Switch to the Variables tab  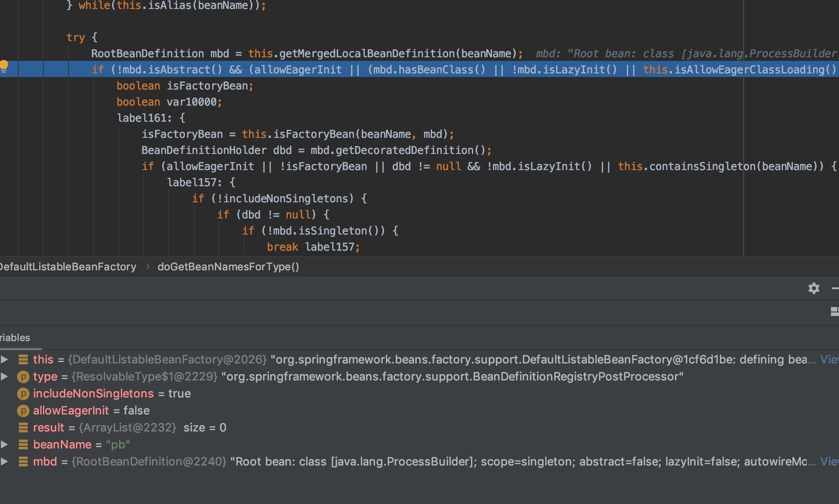coord(15,338)
